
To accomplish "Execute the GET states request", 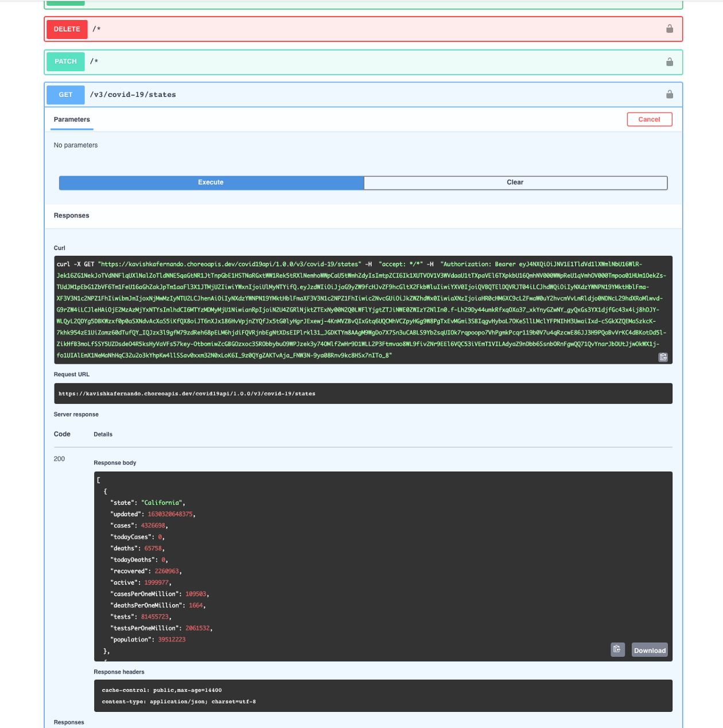I will [211, 182].
